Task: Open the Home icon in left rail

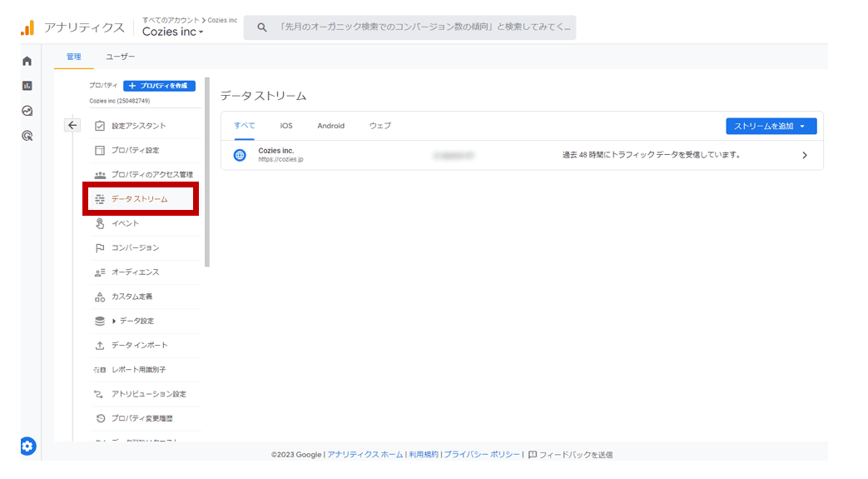Action: [27, 61]
